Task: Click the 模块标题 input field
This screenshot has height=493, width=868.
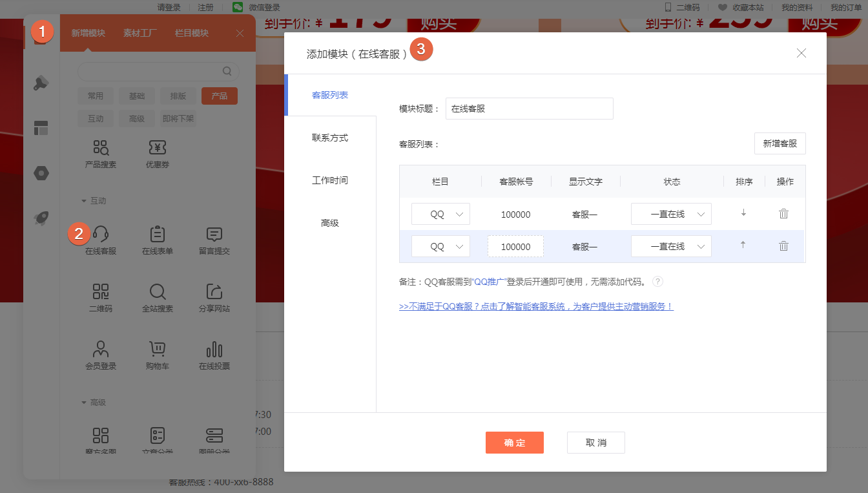Action: pyautogui.click(x=530, y=109)
